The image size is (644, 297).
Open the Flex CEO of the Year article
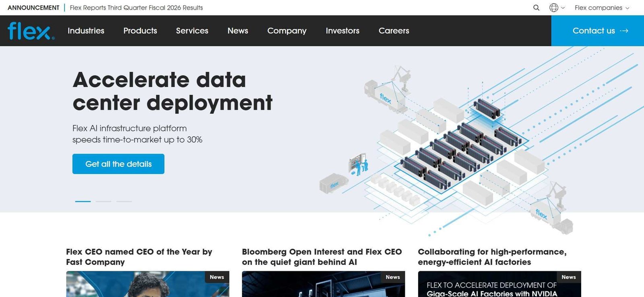click(139, 257)
